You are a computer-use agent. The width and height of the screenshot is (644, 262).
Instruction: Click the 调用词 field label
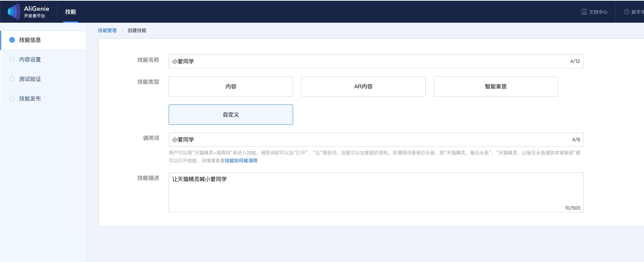coord(151,138)
